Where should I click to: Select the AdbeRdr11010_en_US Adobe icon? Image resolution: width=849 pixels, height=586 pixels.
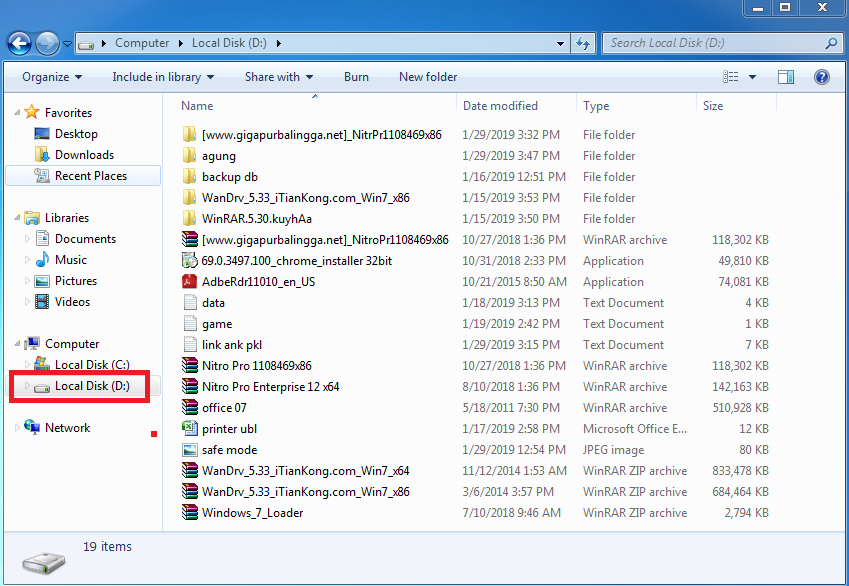pyautogui.click(x=190, y=282)
